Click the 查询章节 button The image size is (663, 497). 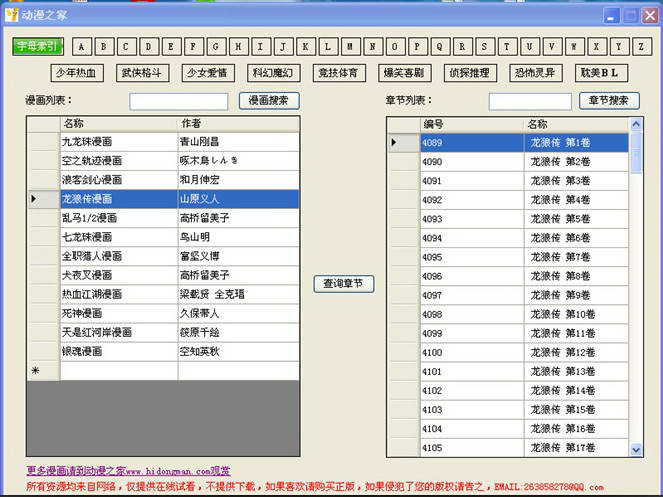[x=344, y=283]
